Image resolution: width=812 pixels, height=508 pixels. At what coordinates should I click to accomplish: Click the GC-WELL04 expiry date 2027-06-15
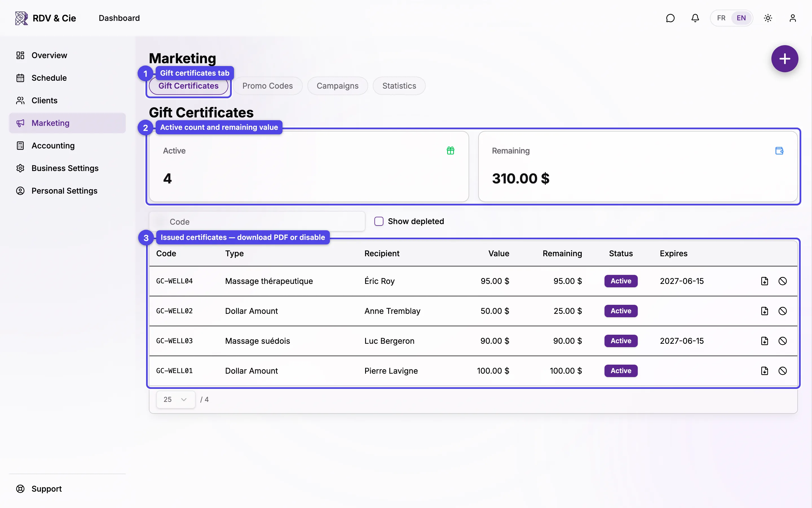pos(681,281)
